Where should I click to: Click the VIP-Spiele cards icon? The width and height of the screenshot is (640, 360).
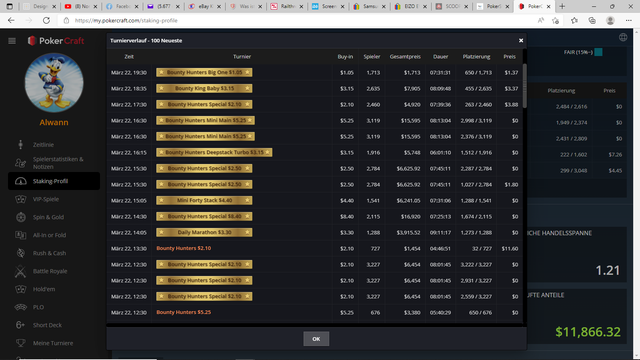(x=20, y=199)
